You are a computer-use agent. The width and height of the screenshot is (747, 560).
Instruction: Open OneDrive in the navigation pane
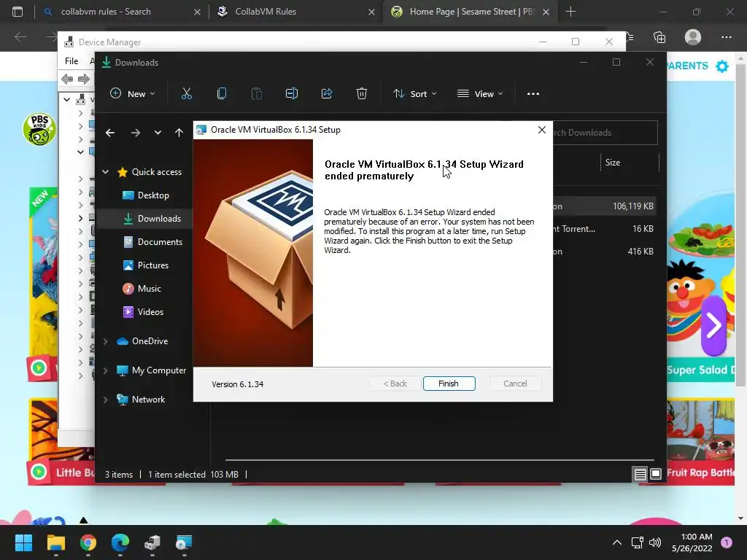142,341
